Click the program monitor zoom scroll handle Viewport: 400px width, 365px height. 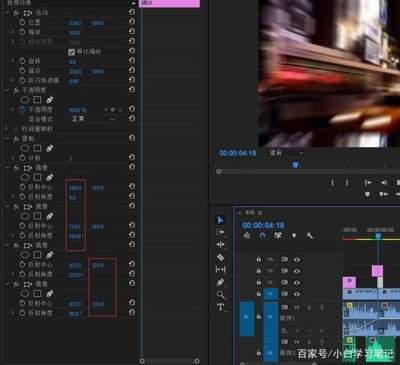(219, 172)
